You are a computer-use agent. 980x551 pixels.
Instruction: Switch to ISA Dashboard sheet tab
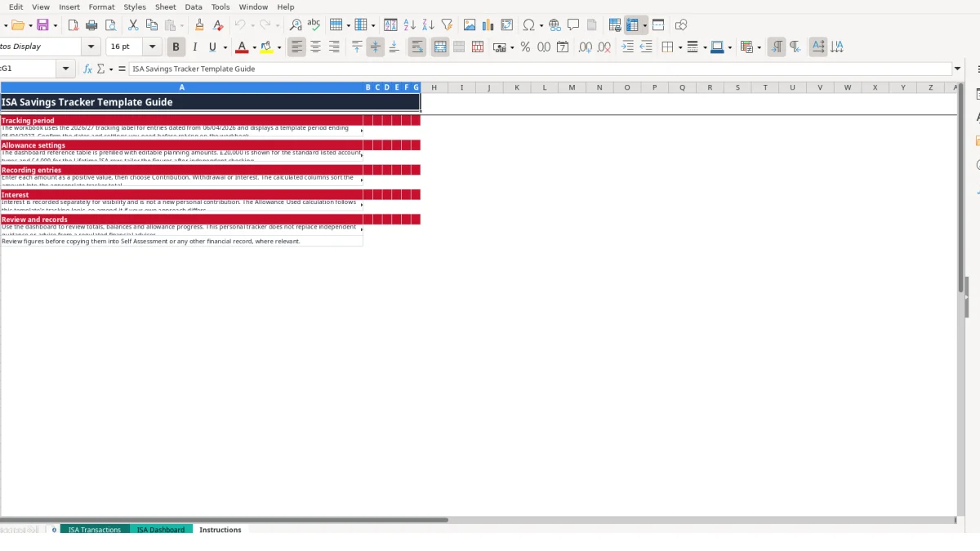click(x=161, y=530)
